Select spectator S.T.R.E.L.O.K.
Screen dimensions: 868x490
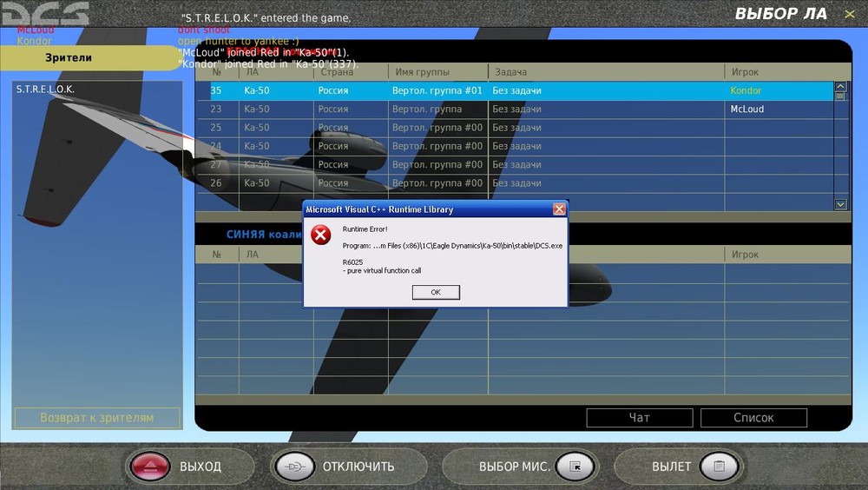[45, 89]
